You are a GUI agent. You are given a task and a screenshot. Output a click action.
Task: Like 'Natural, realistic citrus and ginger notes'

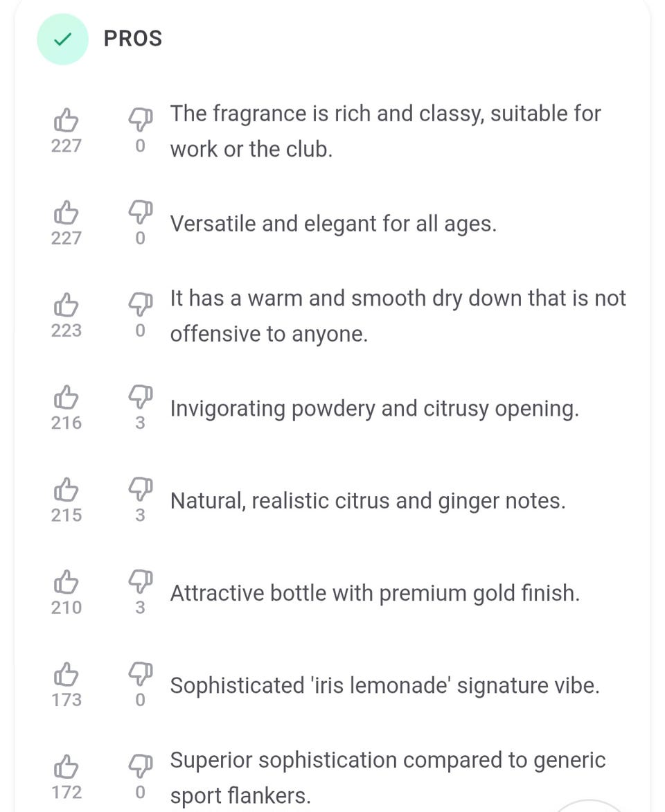pos(66,489)
